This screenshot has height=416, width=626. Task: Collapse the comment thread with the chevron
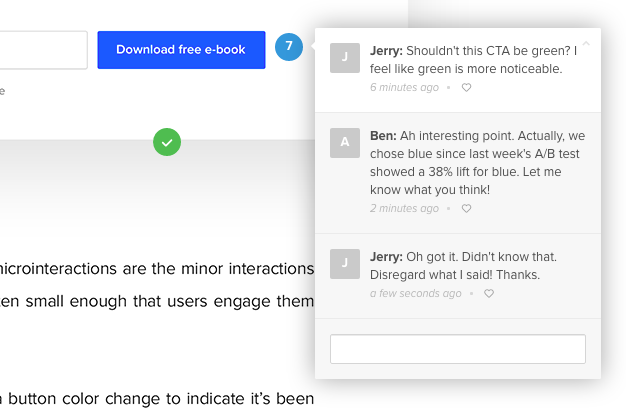click(586, 43)
